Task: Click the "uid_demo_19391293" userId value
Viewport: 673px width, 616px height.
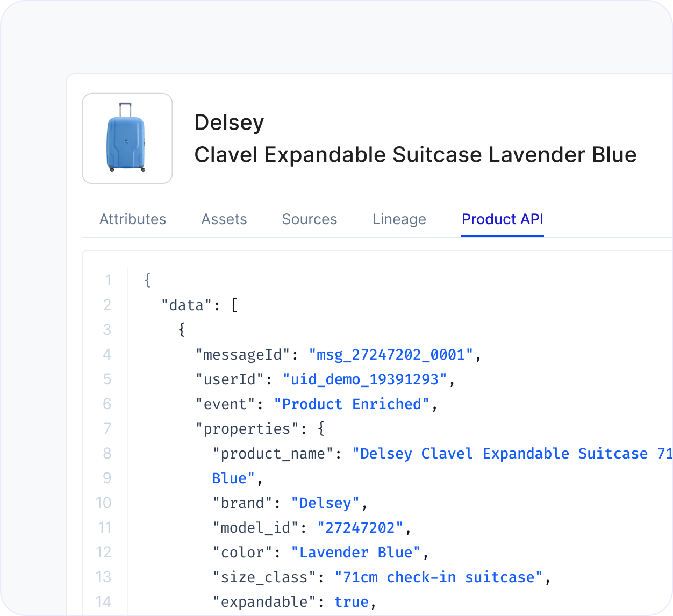Action: tap(365, 379)
